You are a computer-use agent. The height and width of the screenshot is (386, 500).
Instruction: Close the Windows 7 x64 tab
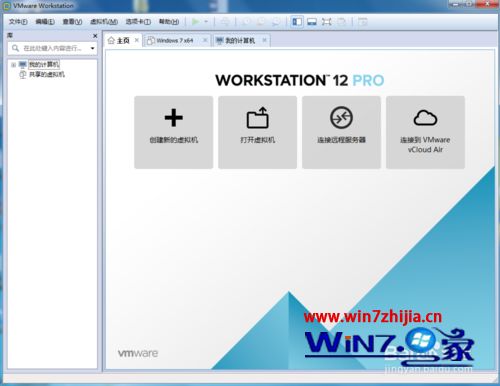tap(205, 40)
